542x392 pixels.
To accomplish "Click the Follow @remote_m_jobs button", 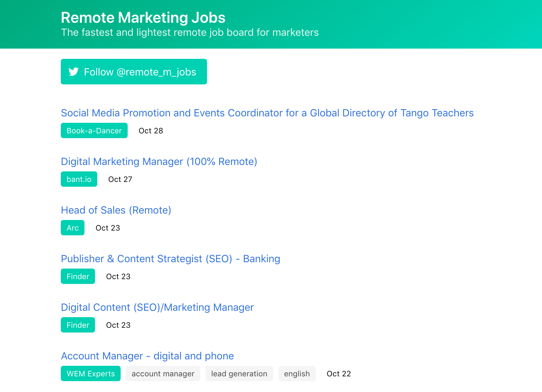I will (x=134, y=72).
